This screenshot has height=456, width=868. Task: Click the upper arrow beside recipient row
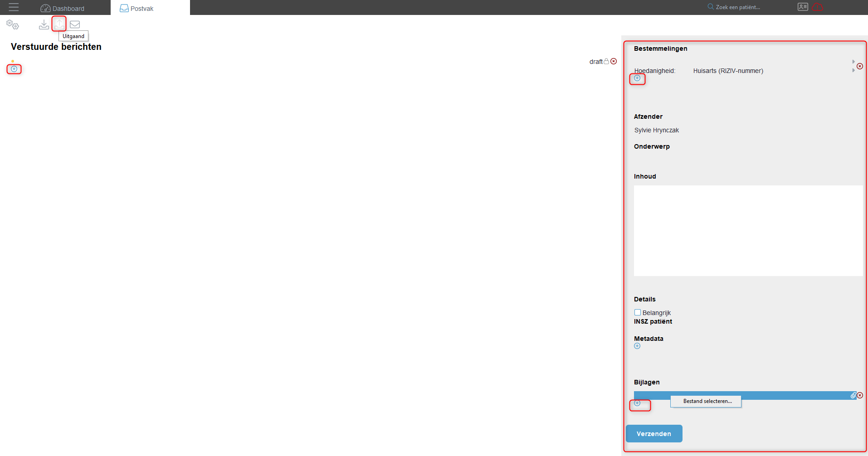(853, 62)
